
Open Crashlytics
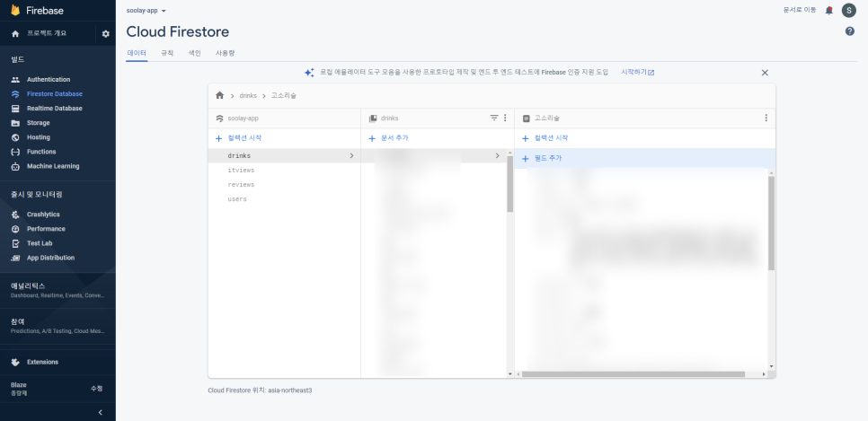(43, 215)
